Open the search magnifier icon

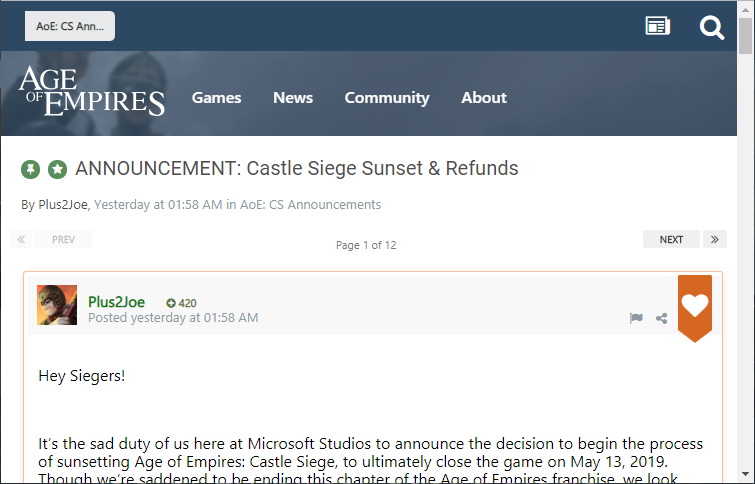click(712, 27)
